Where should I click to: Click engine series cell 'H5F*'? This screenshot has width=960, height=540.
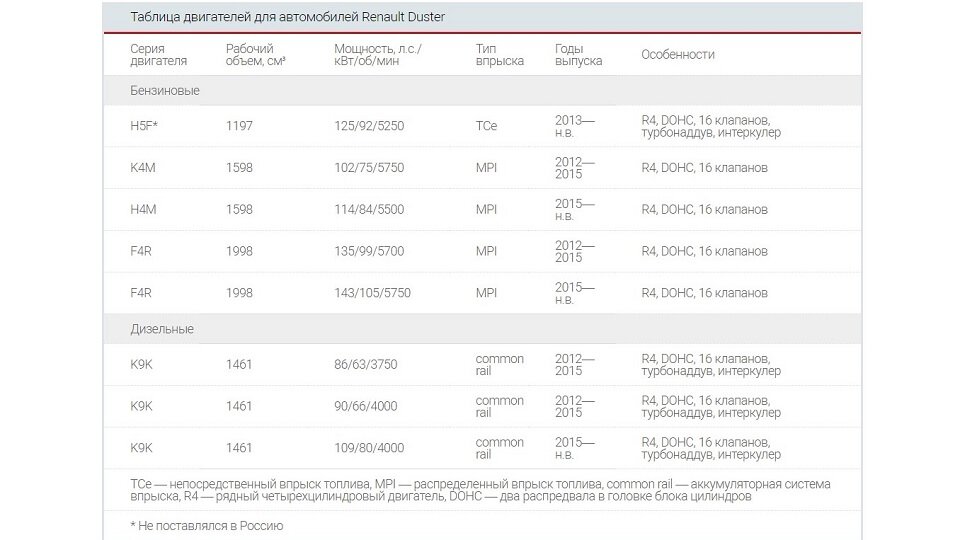click(144, 126)
